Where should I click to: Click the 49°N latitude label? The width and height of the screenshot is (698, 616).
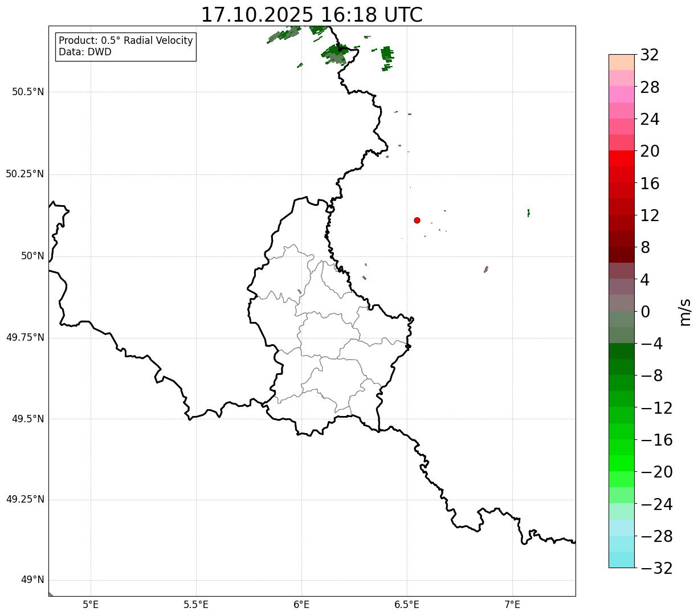[x=33, y=580]
